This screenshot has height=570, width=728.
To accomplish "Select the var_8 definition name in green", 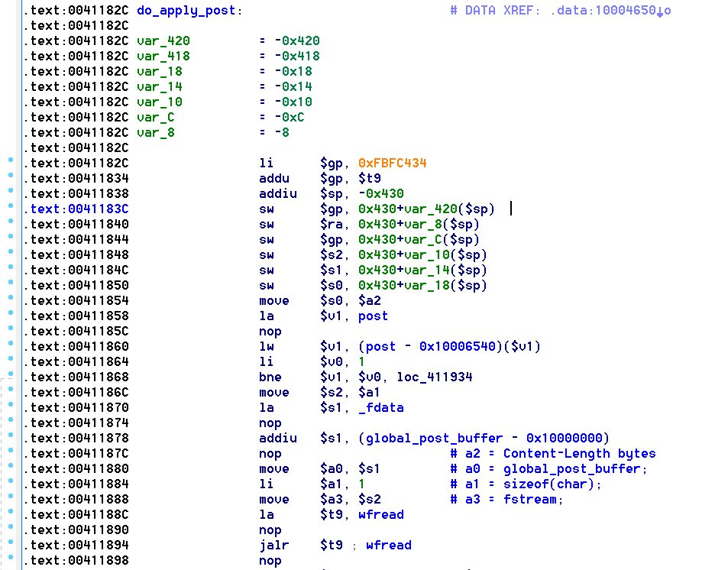I will [156, 133].
